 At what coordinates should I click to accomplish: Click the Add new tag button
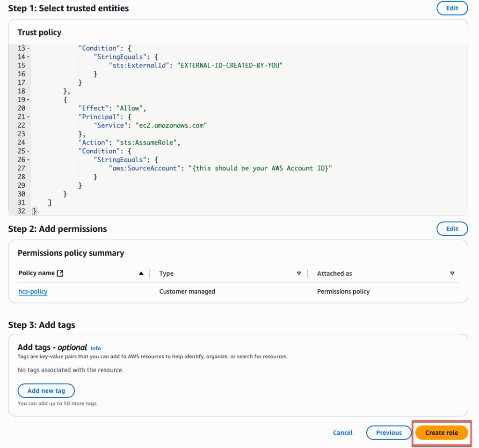[46, 390]
